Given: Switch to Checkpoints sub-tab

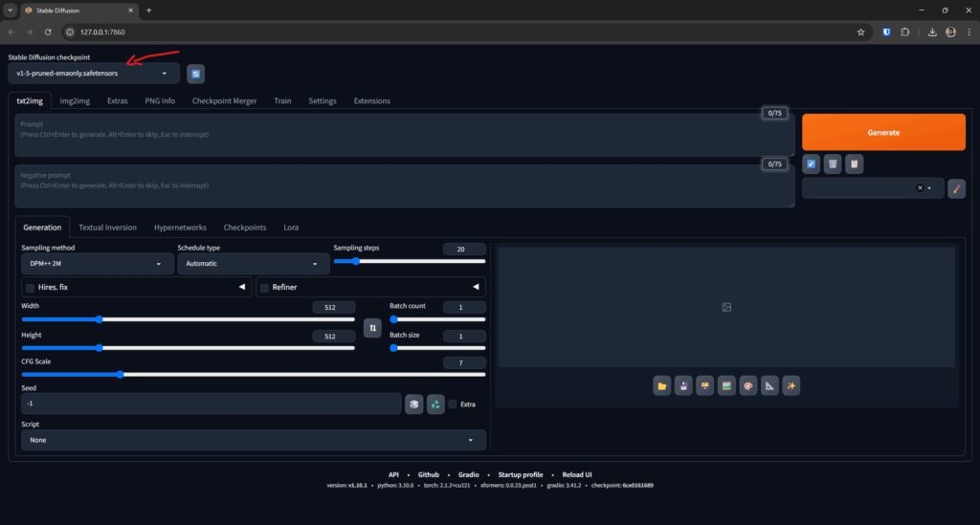Looking at the screenshot, I should coord(245,228).
